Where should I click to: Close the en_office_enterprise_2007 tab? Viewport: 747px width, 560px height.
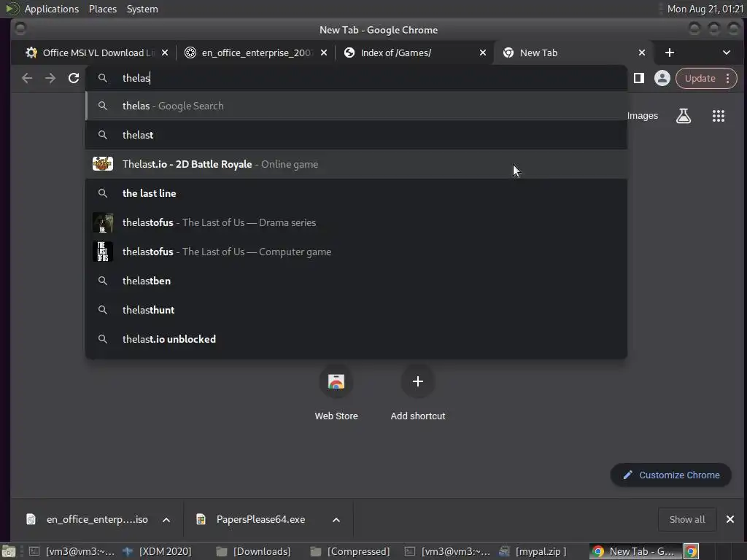pos(324,52)
